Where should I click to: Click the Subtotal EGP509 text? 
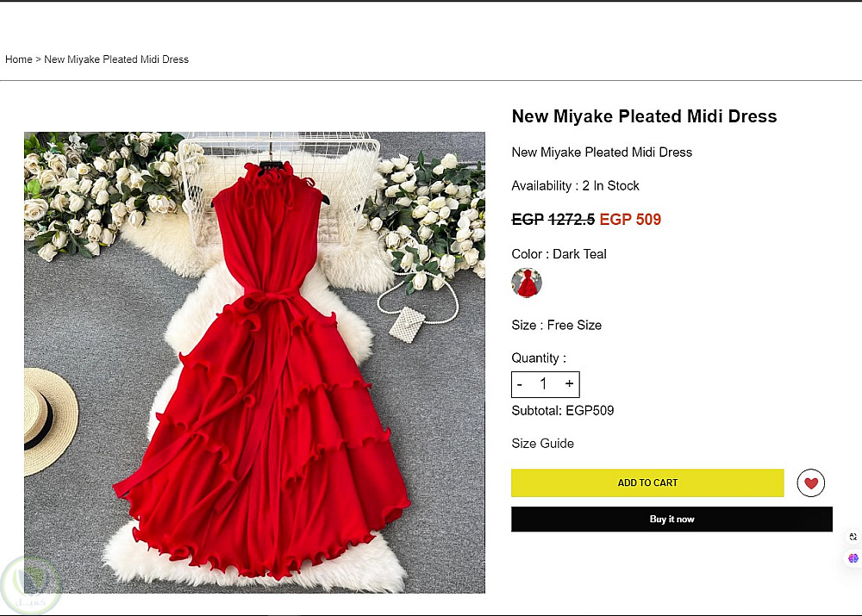562,411
